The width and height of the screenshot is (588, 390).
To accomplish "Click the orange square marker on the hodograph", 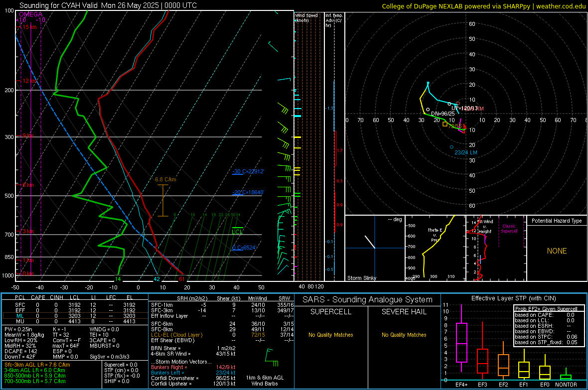I will (x=445, y=124).
